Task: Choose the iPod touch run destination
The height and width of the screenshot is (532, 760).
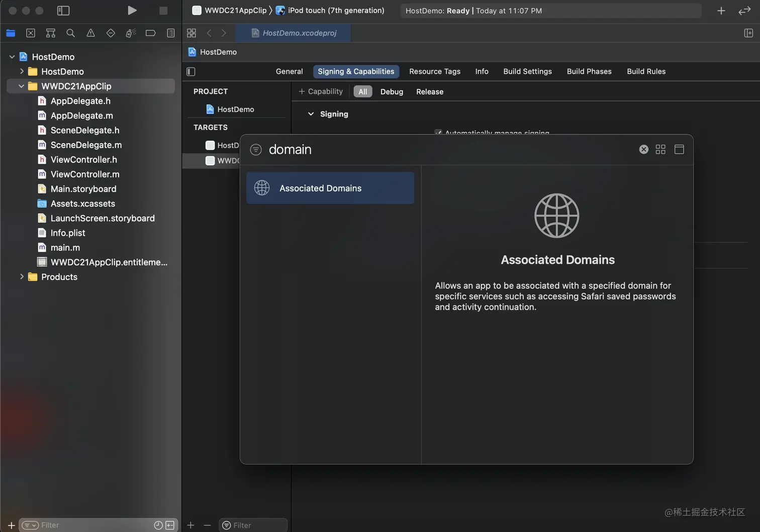Action: (x=330, y=11)
